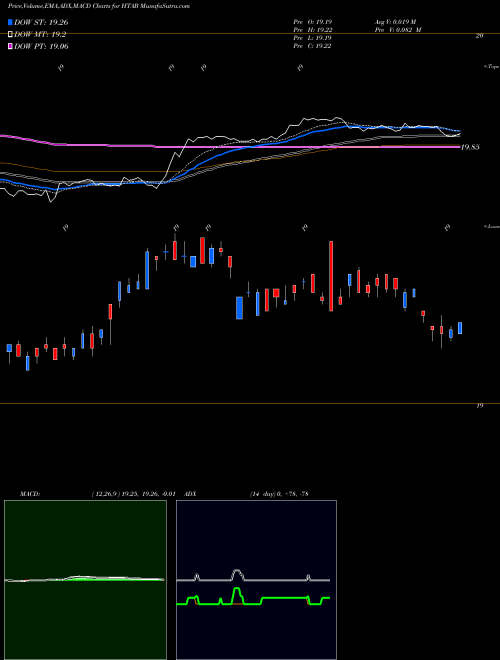The width and height of the screenshot is (500, 660).
Task: Click the ADX (14 day) values text
Action: (279, 494)
